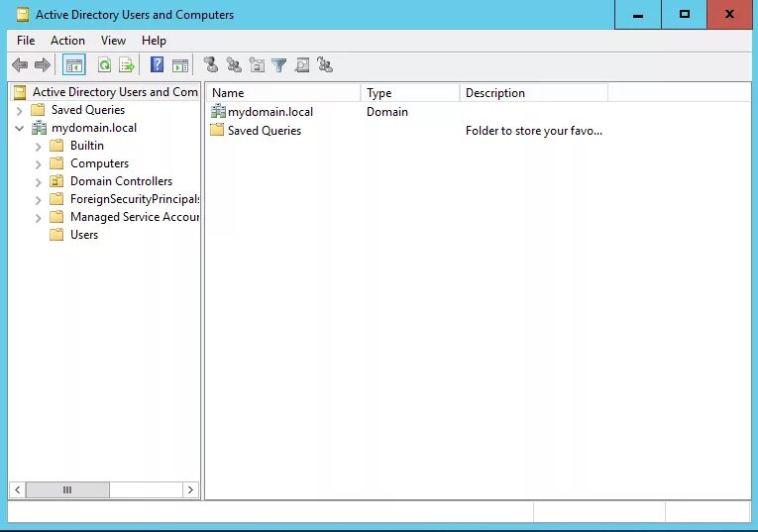
Task: Expand the Computers container
Action: tap(39, 164)
